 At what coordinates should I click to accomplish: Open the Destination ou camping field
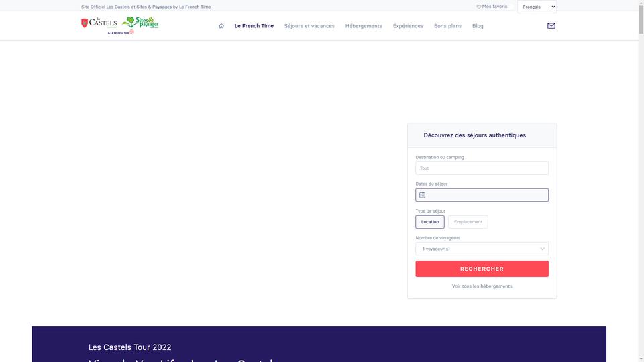[482, 168]
